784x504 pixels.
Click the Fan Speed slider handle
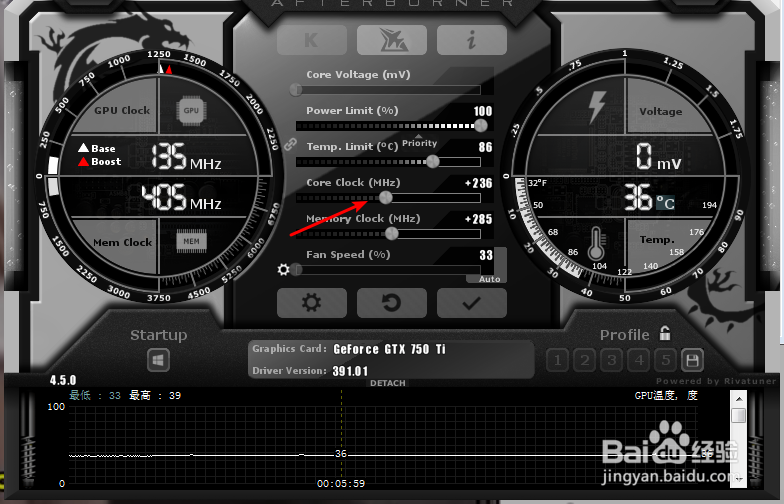(x=296, y=270)
